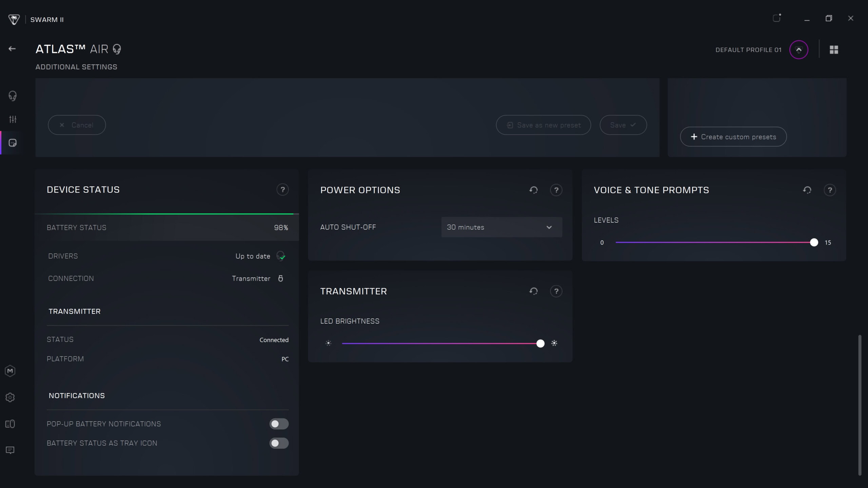Open the headset overview sidebar icon
Screen dimensions: 868x488
[13, 96]
